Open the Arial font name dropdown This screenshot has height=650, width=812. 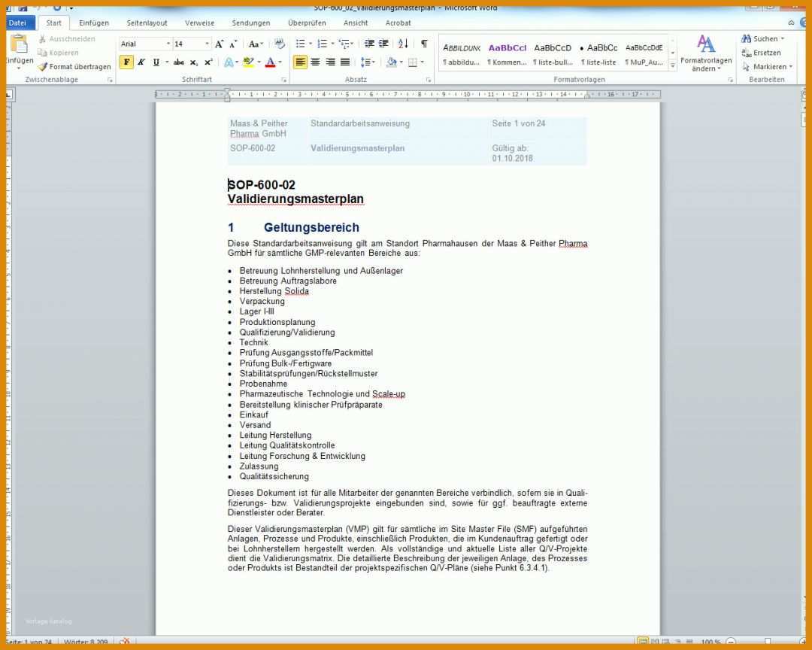coord(168,44)
